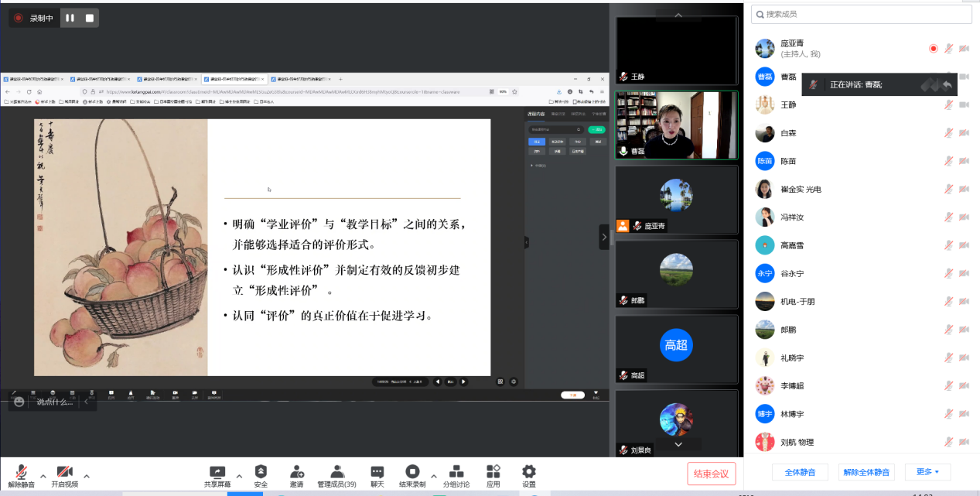Click the 庞亚青 video tile

point(677,200)
